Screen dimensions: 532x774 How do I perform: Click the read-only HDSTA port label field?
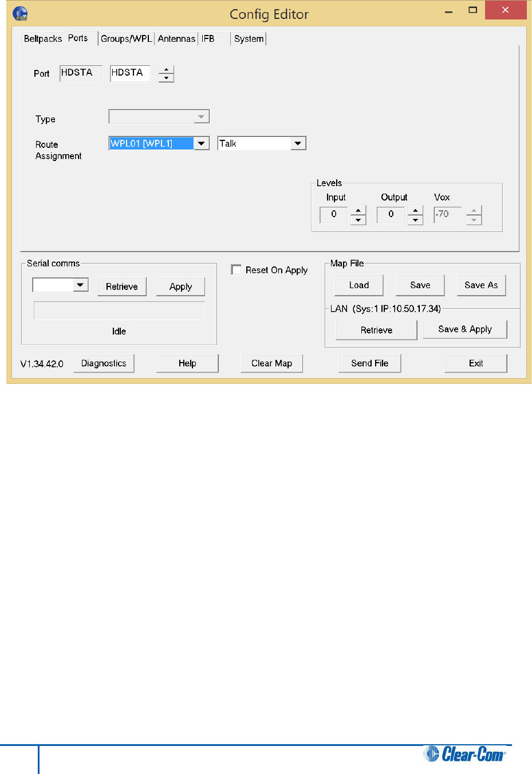click(81, 73)
